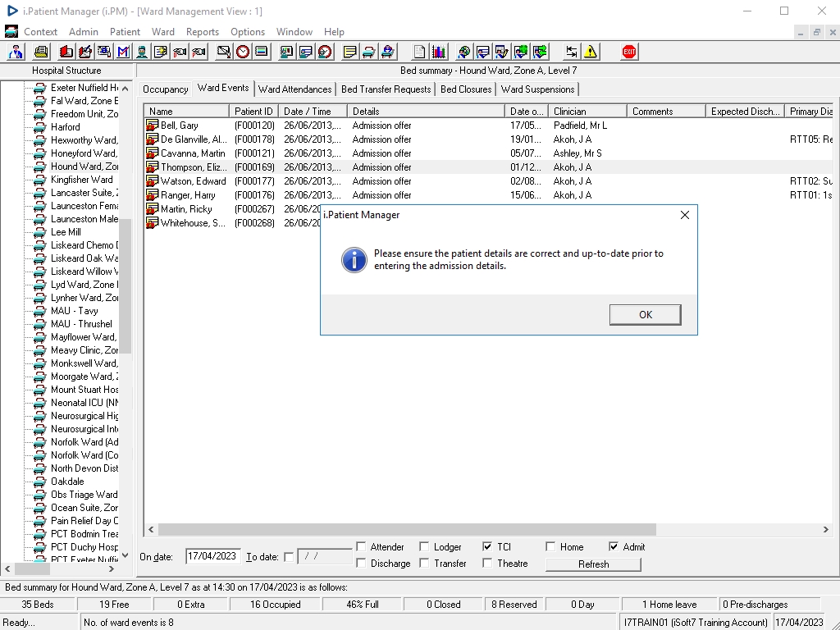Click the empty bed toolbar icon

point(368,52)
